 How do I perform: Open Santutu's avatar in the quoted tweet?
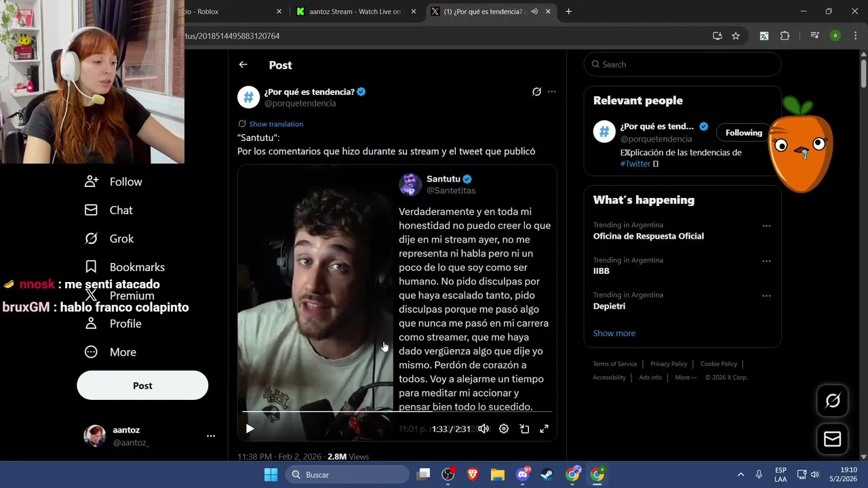pos(410,184)
